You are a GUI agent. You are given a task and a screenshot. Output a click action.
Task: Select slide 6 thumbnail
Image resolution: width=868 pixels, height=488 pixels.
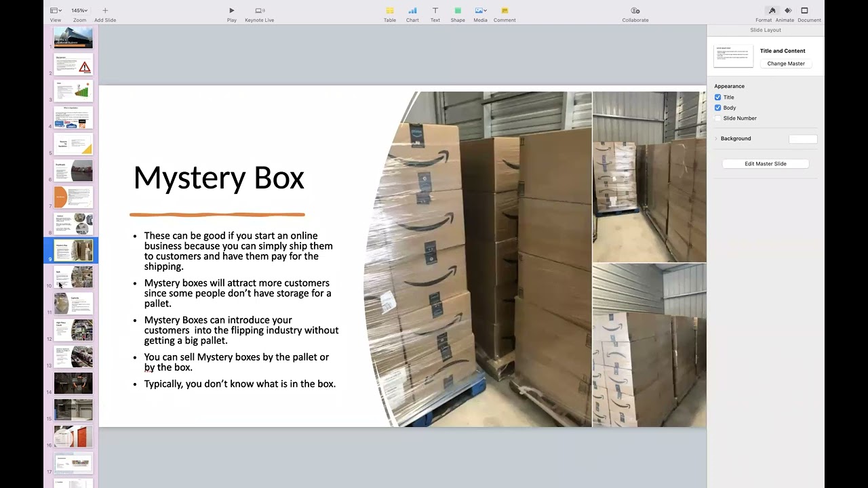tap(73, 171)
